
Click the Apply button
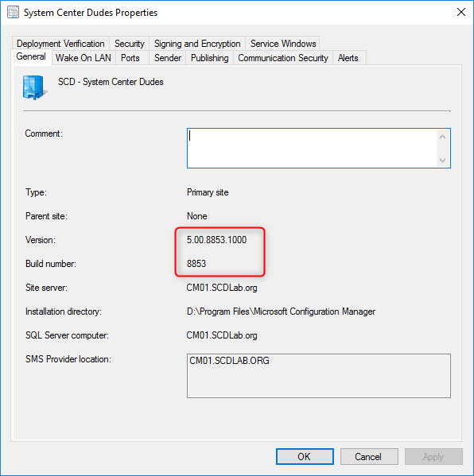tap(433, 457)
